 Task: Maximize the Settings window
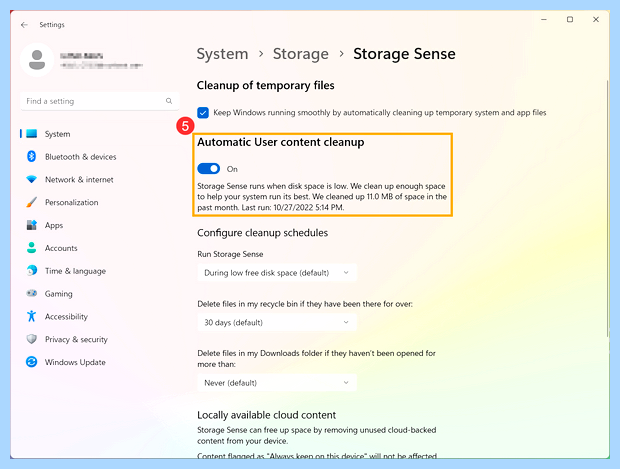(570, 19)
